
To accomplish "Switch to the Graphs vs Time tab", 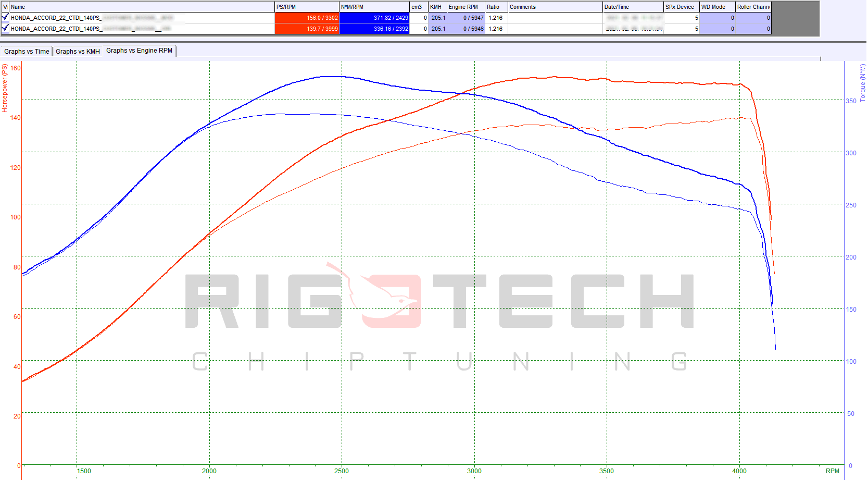I will coord(27,51).
